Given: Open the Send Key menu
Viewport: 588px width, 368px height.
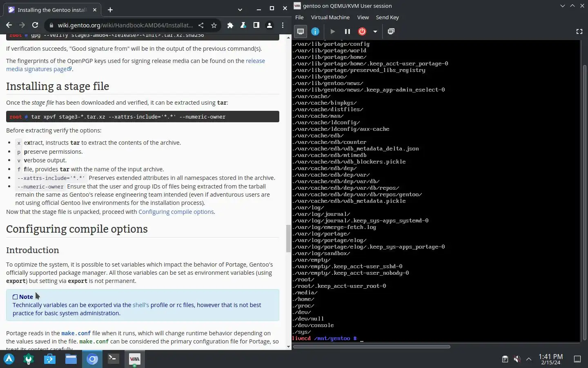Looking at the screenshot, I should click(x=387, y=17).
